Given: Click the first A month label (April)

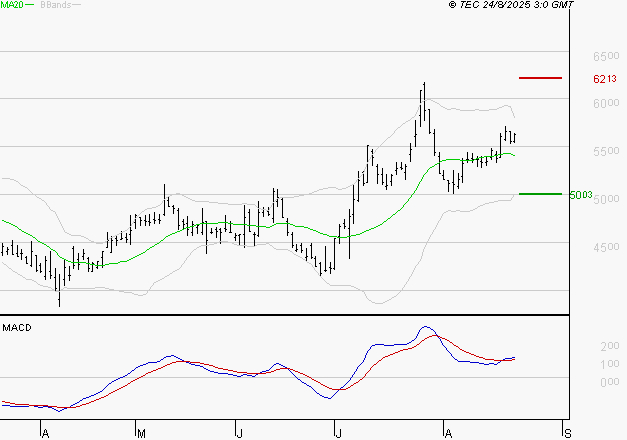Looking at the screenshot, I should [46, 434].
